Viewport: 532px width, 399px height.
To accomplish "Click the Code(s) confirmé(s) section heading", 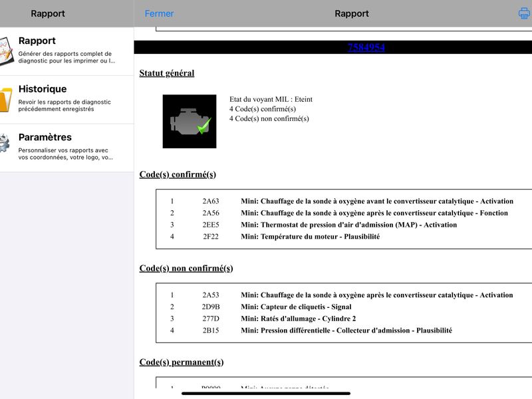I will click(x=178, y=174).
